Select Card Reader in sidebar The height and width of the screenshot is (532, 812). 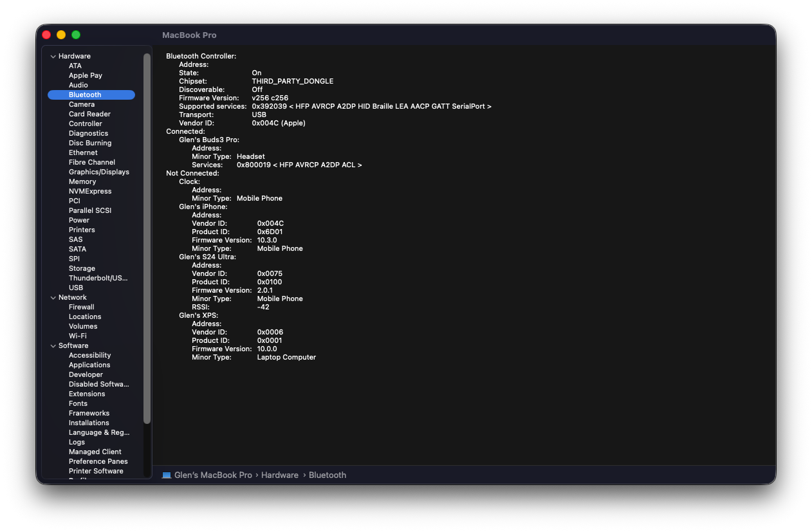click(x=90, y=114)
